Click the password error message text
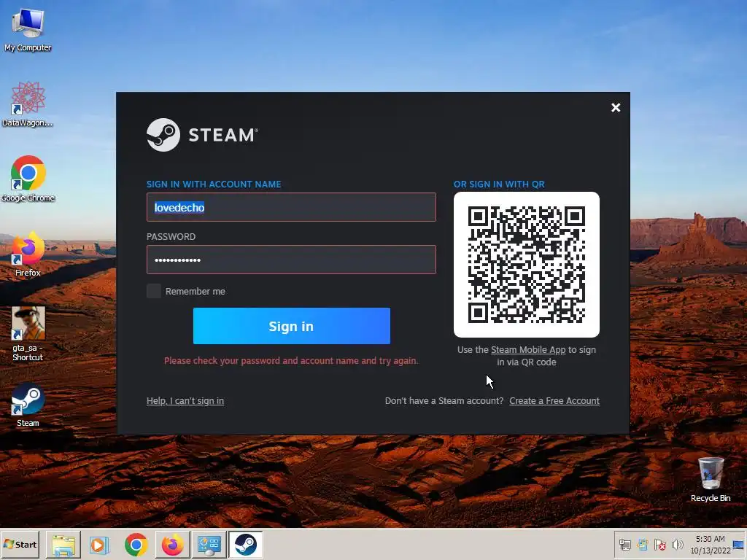747x560 pixels. [291, 360]
